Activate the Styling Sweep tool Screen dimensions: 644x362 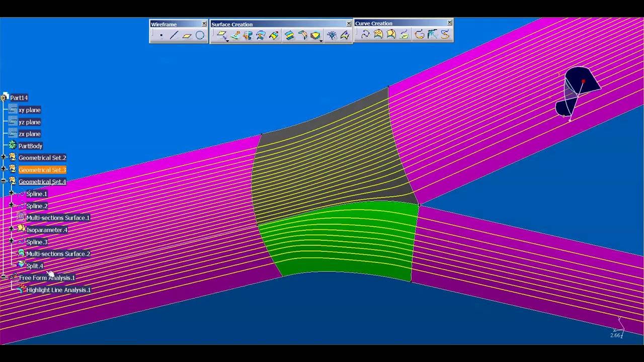(345, 35)
